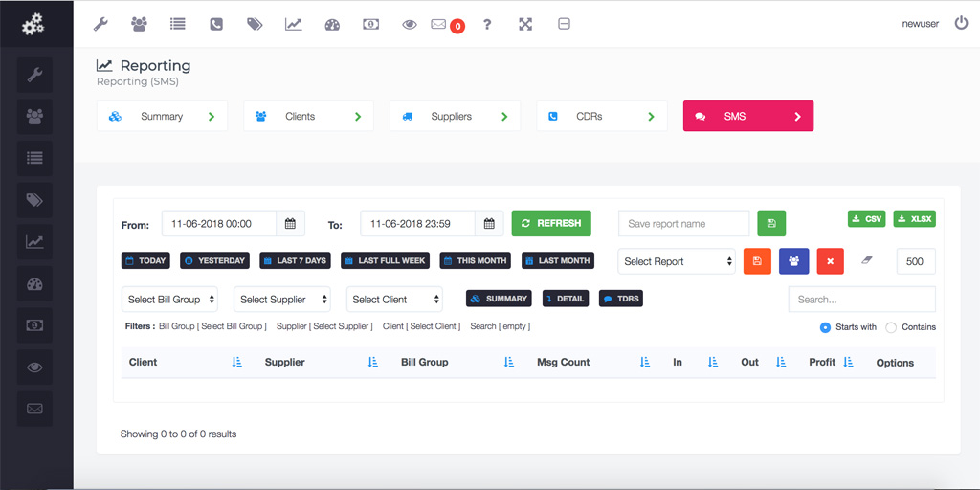Select the 'Starts with' radio button
The image size is (980, 490).
(x=825, y=327)
